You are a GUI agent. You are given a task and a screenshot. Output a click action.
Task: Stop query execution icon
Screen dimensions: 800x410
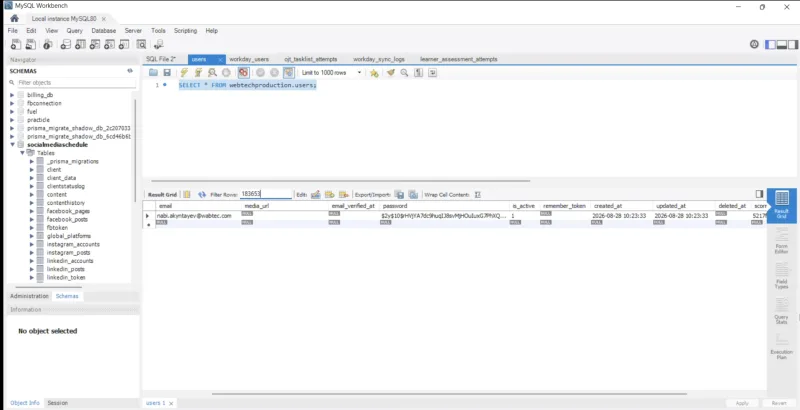[226, 73]
